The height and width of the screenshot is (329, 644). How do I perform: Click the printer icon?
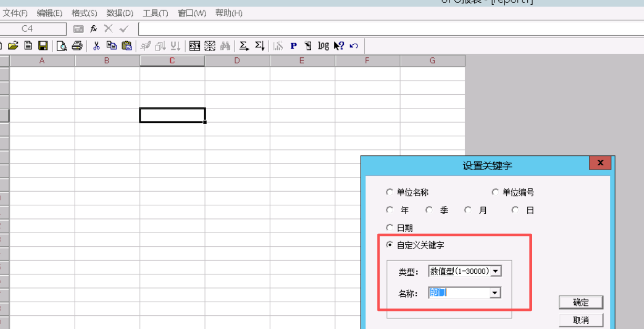click(x=77, y=46)
